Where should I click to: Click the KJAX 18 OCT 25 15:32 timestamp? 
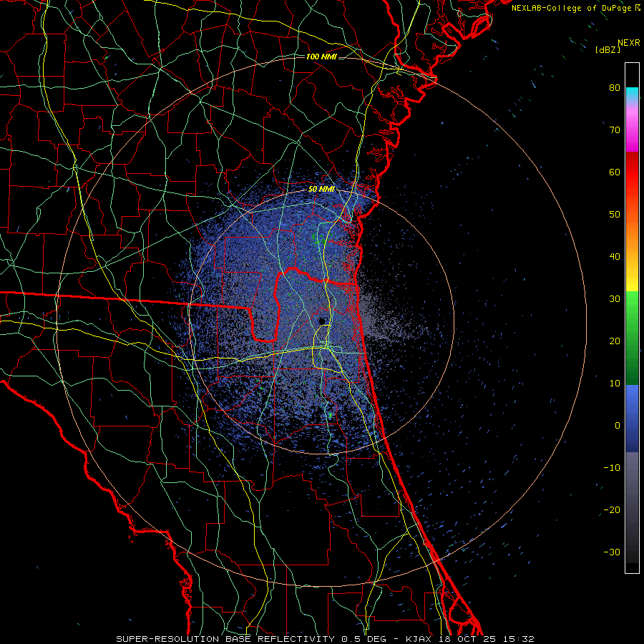click(x=470, y=639)
